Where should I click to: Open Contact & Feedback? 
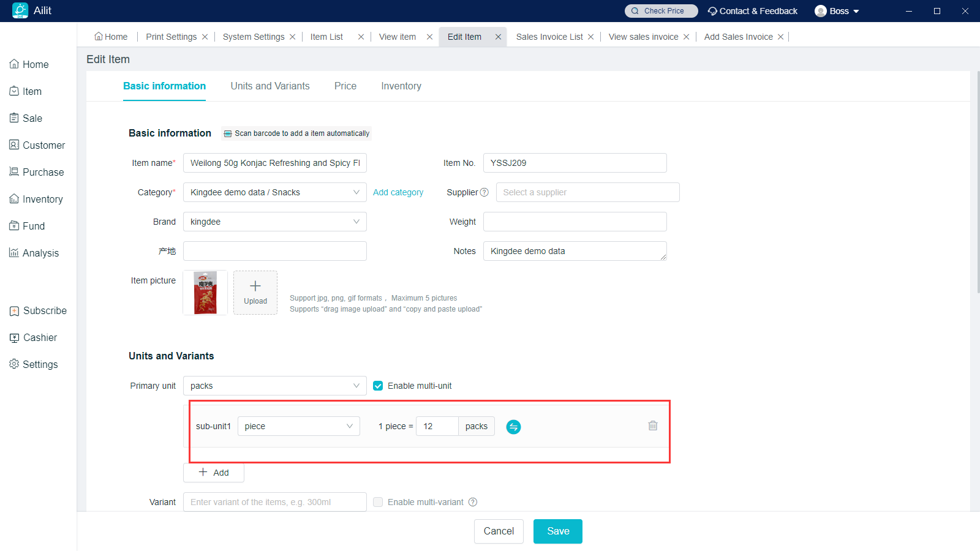click(753, 11)
